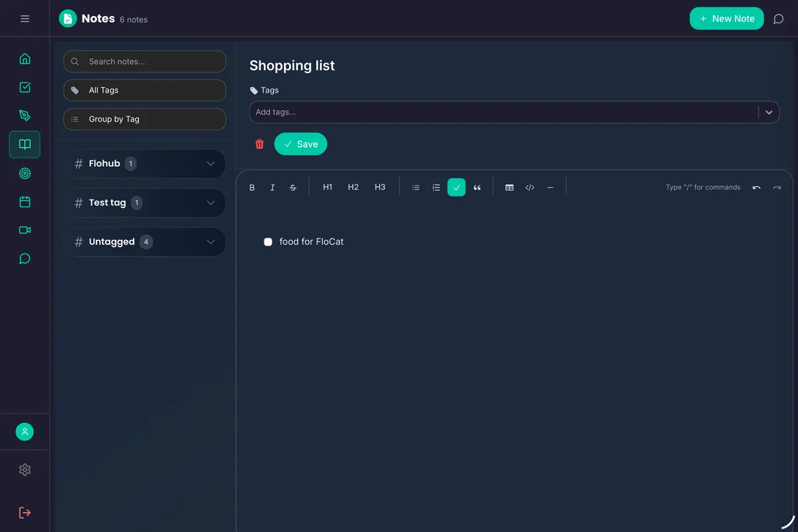Toggle bold formatting
Image resolution: width=798 pixels, height=532 pixels.
(x=252, y=188)
